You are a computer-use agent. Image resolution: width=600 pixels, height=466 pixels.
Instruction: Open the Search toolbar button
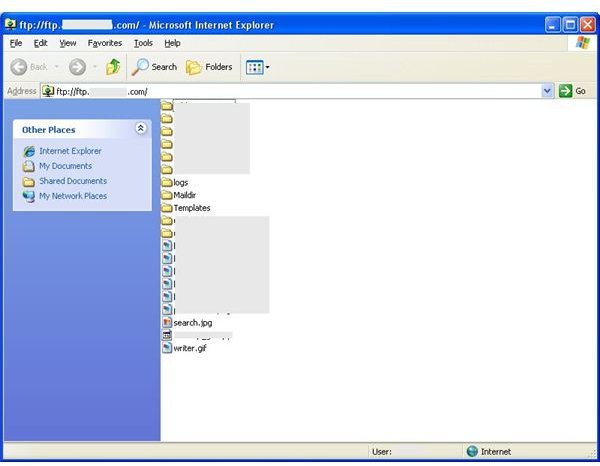[155, 67]
